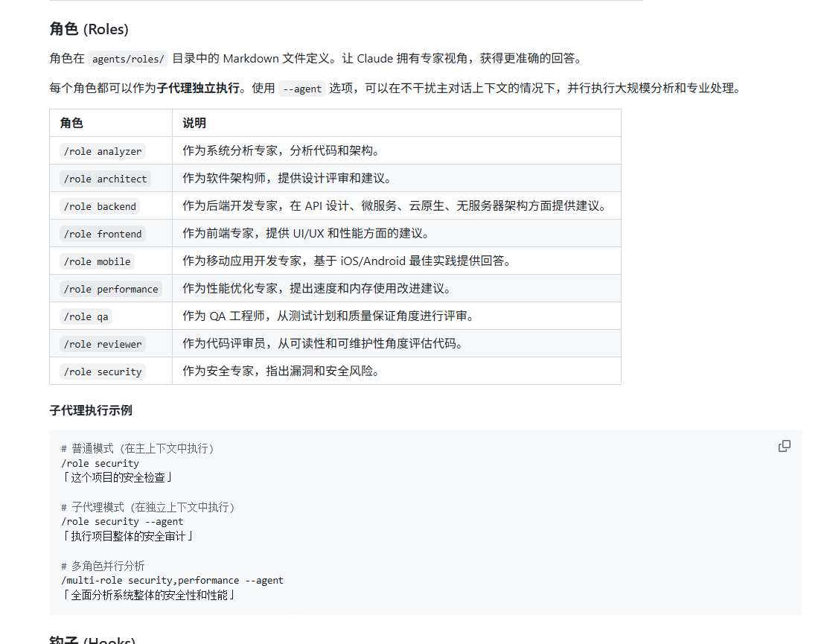The height and width of the screenshot is (644, 827).
Task: Select the /role mobile table cell
Action: [x=98, y=261]
